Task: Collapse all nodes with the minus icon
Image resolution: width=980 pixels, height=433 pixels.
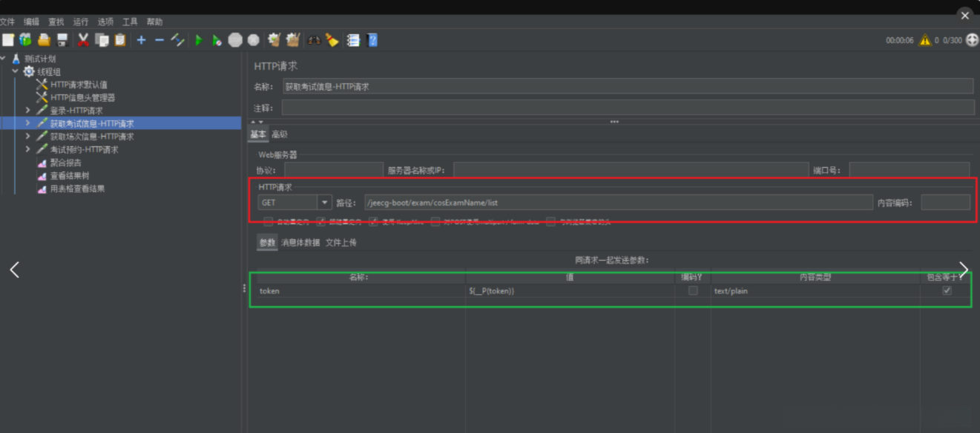Action: (x=159, y=40)
